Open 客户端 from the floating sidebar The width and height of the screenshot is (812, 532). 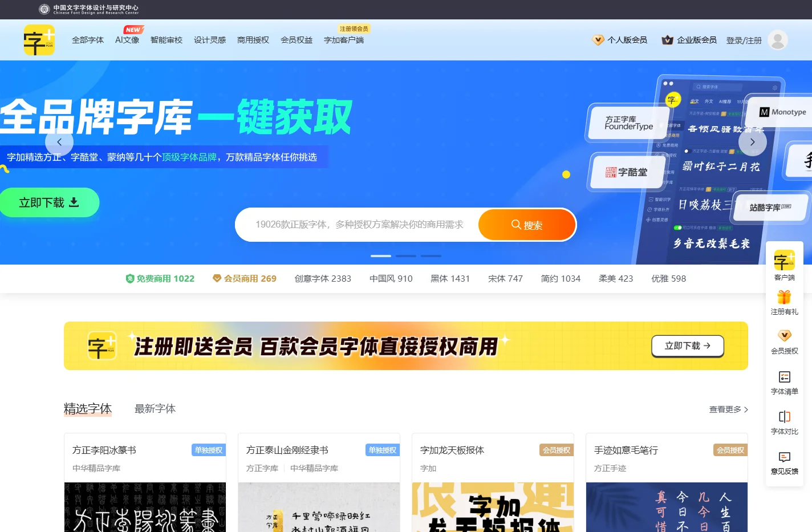785,265
